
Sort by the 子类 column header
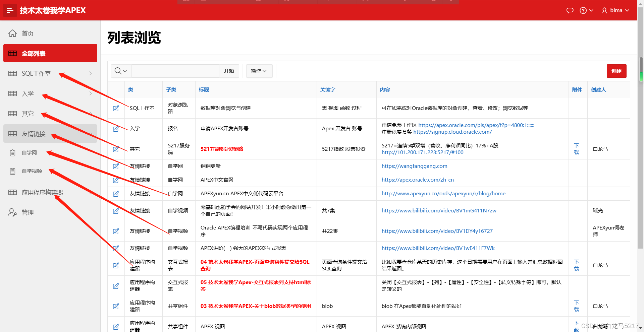click(x=171, y=90)
